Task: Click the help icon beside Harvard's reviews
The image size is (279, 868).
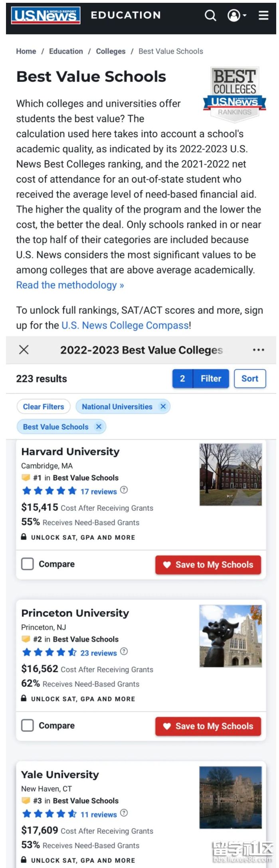Action: tap(124, 490)
